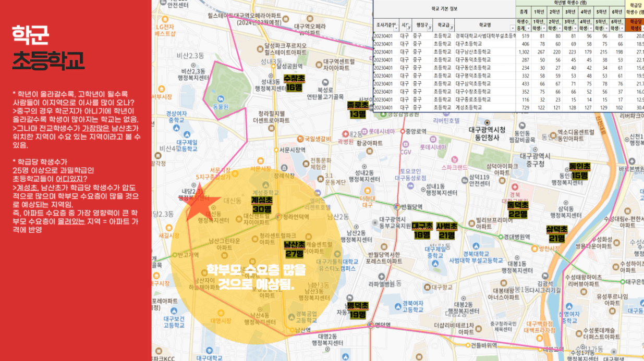Click the 명덕역 subway station marker
Screen dimensions: 644x361
371,324
